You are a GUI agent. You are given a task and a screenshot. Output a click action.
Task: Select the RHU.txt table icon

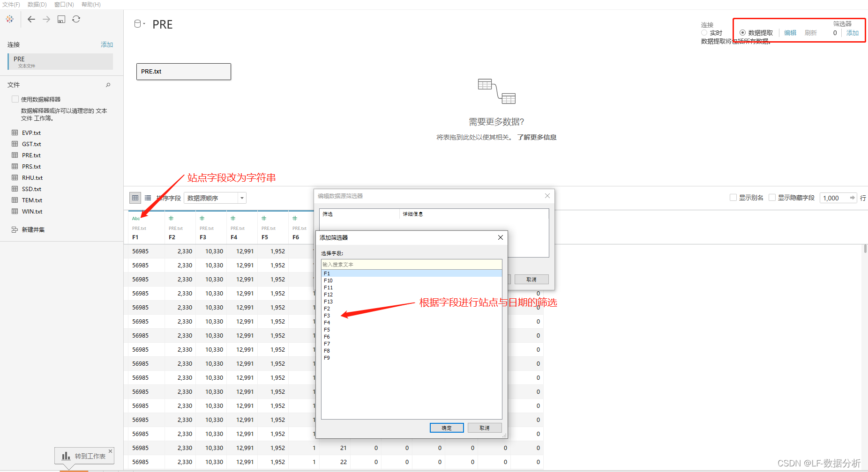click(x=15, y=177)
